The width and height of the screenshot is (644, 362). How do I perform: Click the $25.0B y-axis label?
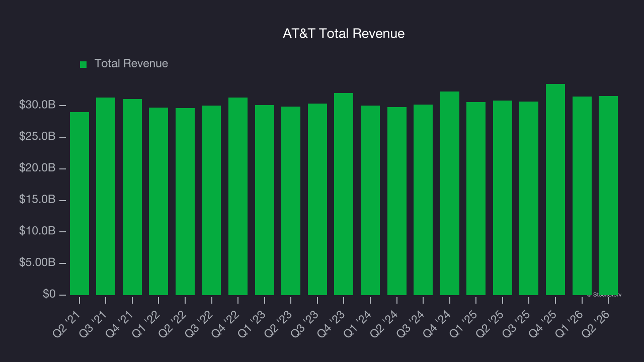[37, 137]
